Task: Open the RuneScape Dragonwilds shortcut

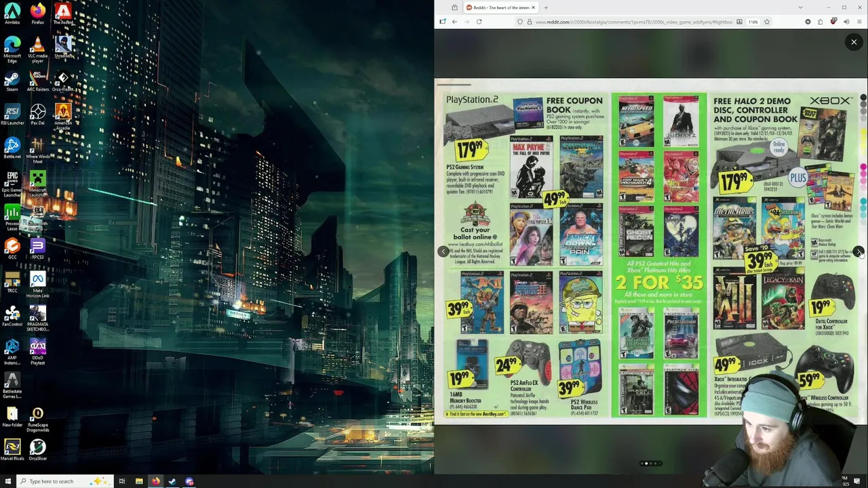Action: pos(38,419)
